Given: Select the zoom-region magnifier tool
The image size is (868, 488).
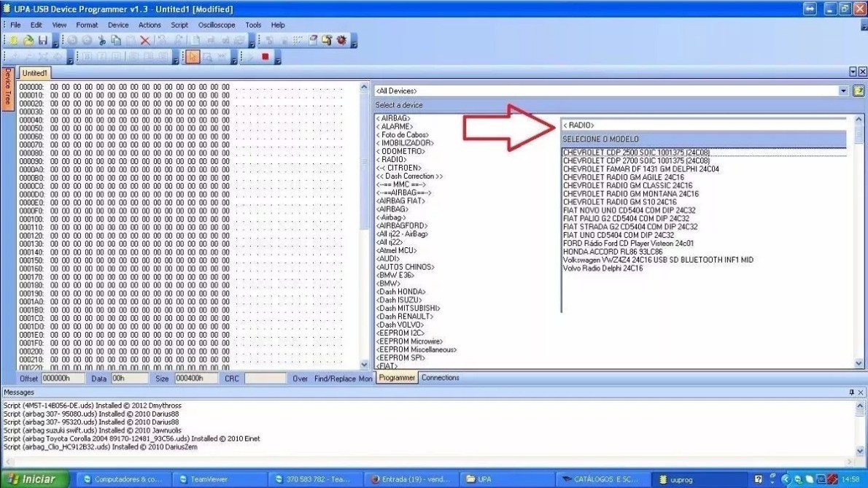Looking at the screenshot, I should [x=207, y=56].
